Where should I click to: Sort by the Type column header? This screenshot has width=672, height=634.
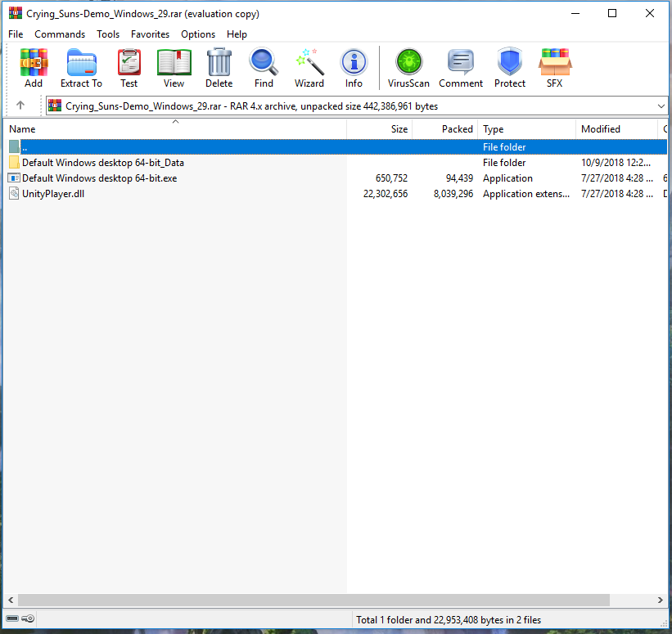(527, 129)
